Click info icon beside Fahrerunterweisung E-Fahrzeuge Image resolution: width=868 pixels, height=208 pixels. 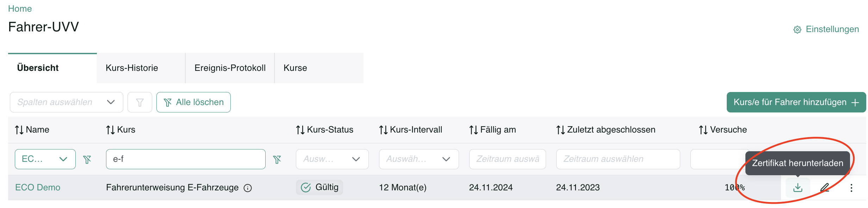pyautogui.click(x=248, y=188)
